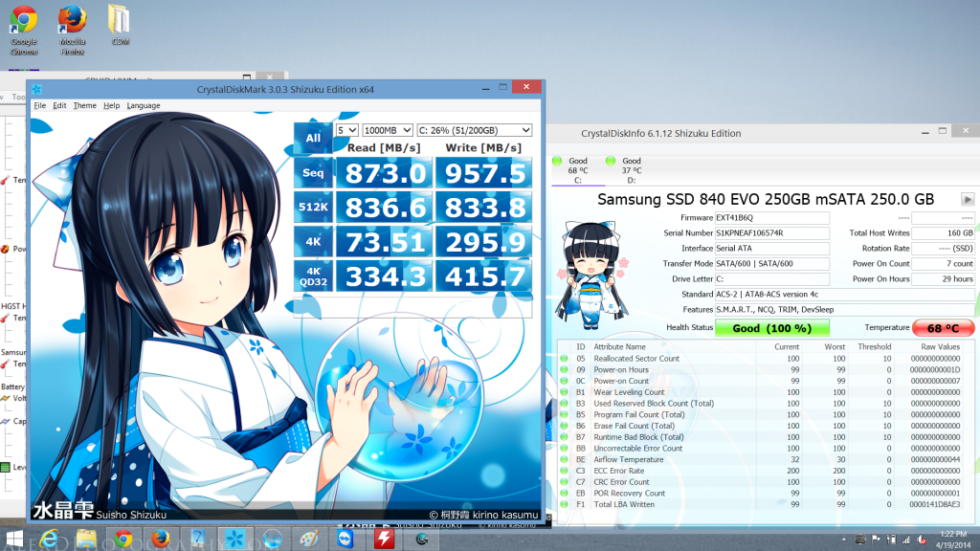
Task: Open the network signal tray icon
Action: pos(906,540)
